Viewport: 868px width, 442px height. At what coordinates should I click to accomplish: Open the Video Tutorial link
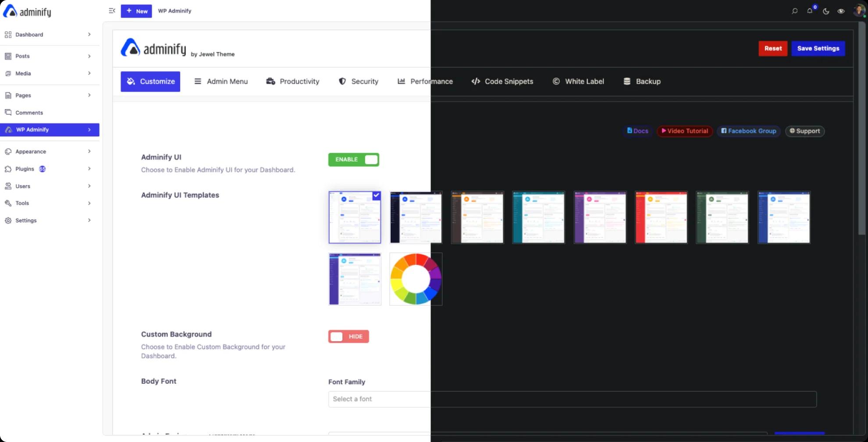[x=685, y=131]
